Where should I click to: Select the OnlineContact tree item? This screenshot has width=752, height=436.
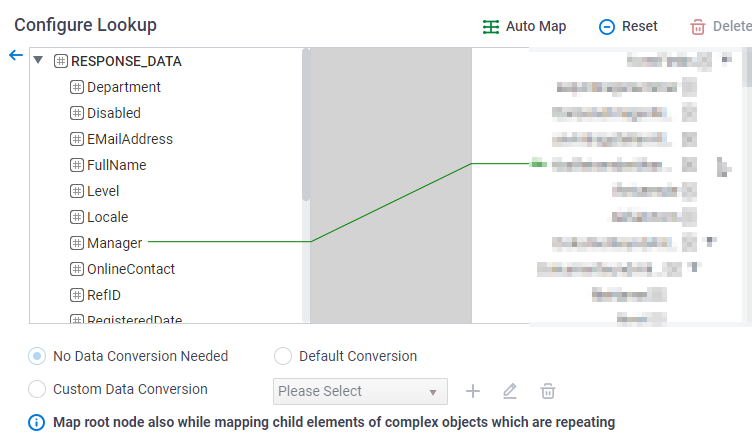tap(130, 269)
